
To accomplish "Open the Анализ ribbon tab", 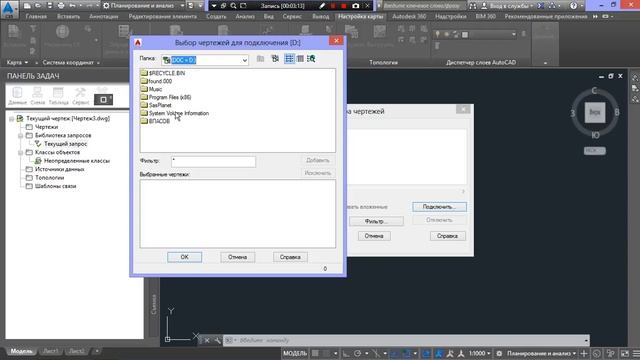I will [245, 17].
